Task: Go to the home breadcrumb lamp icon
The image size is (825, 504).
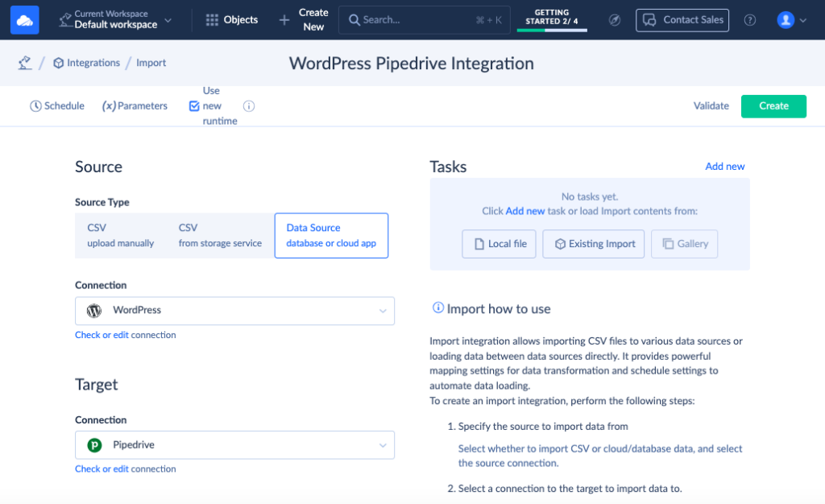Action: coord(25,63)
